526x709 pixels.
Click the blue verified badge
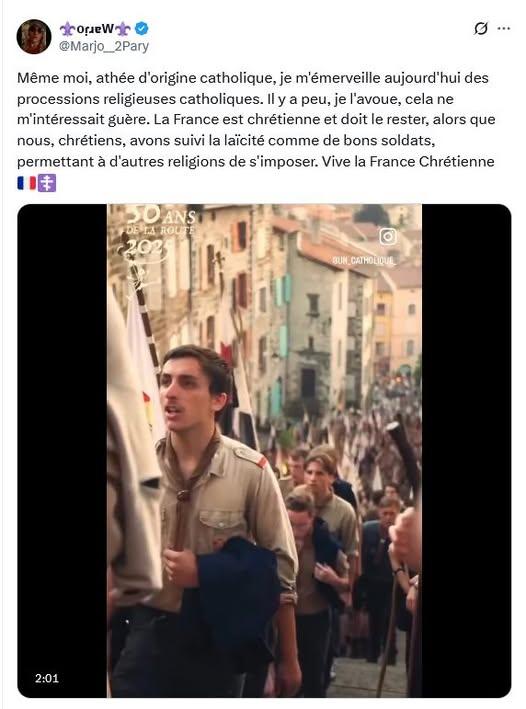tap(142, 28)
